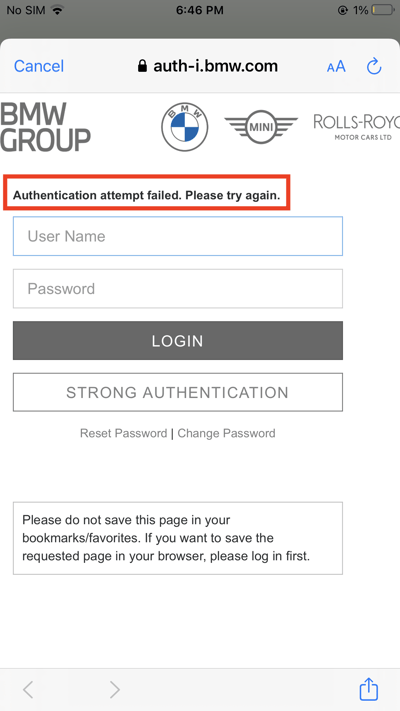This screenshot has width=400, height=711.
Task: Focus the Password field
Action: (178, 289)
